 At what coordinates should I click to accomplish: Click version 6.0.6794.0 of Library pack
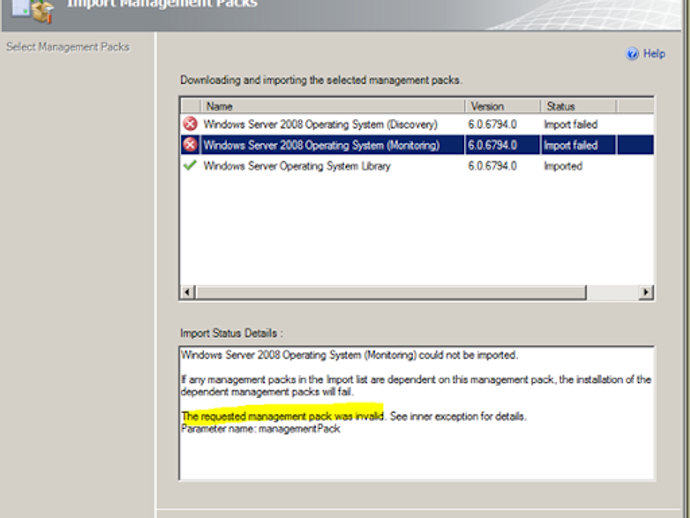pyautogui.click(x=492, y=166)
